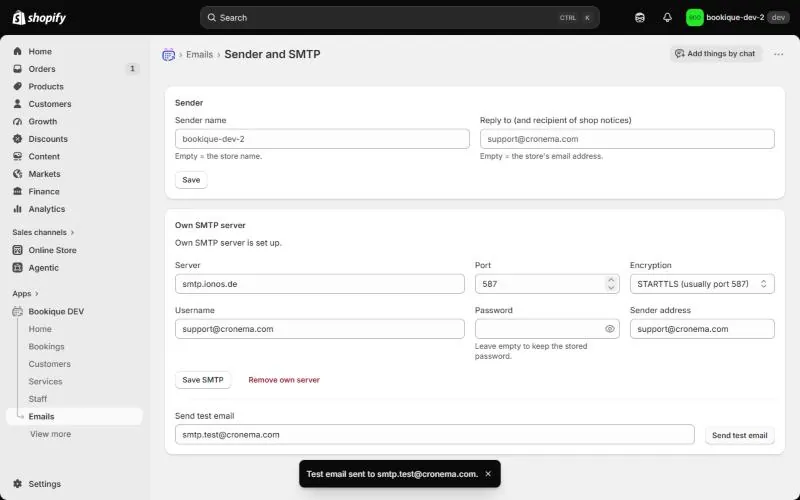This screenshot has width=800, height=500.
Task: Click View more in the sidebar
Action: point(51,434)
